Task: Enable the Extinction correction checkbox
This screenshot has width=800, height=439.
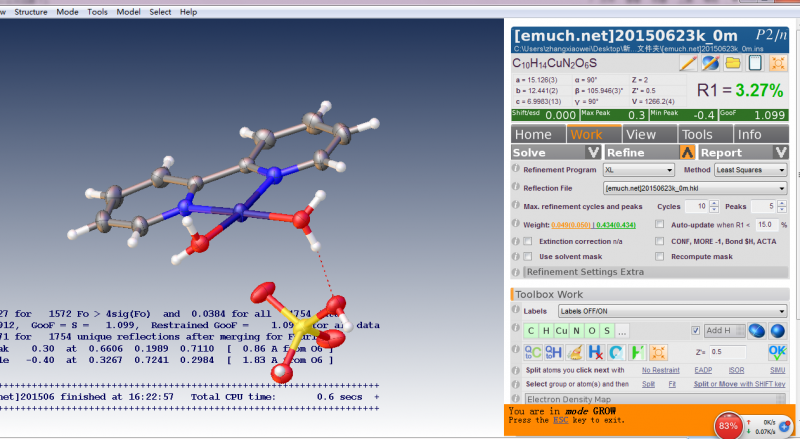Action: (x=528, y=241)
